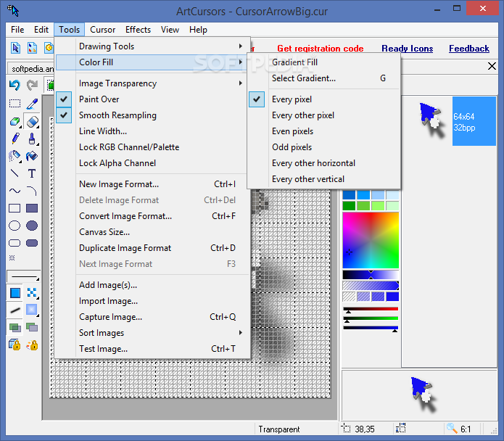Expand the Image Transparency submenu
The image size is (504, 441).
coord(152,83)
